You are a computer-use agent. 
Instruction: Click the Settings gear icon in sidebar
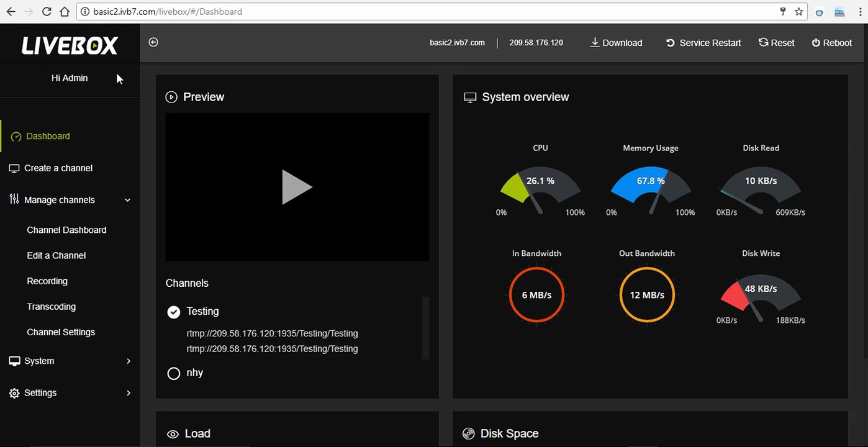pos(14,393)
